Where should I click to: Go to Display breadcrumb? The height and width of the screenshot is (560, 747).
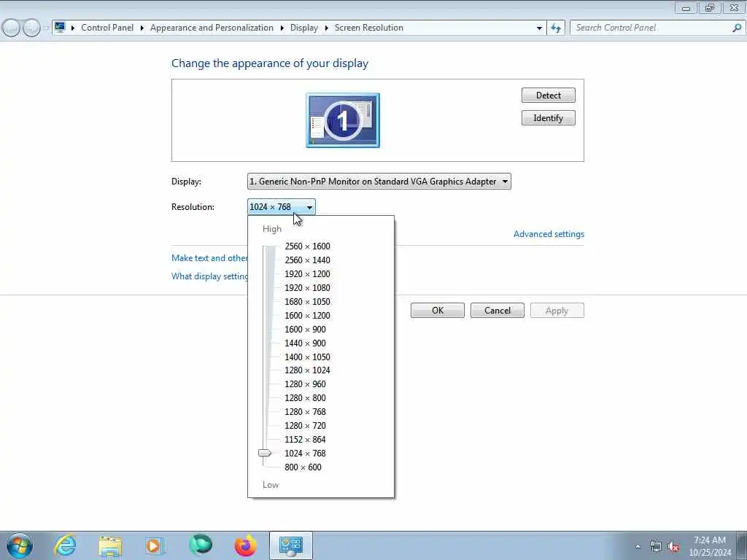click(x=304, y=28)
